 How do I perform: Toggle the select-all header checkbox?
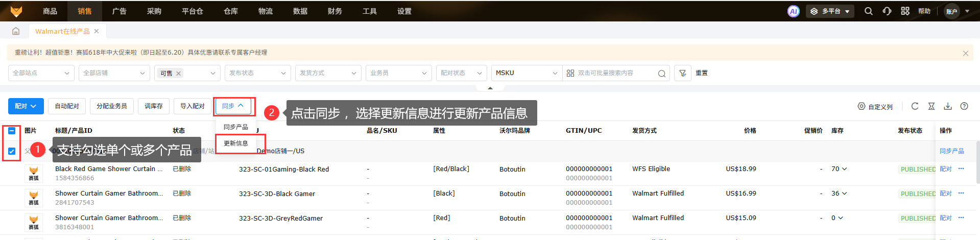pos(12,131)
